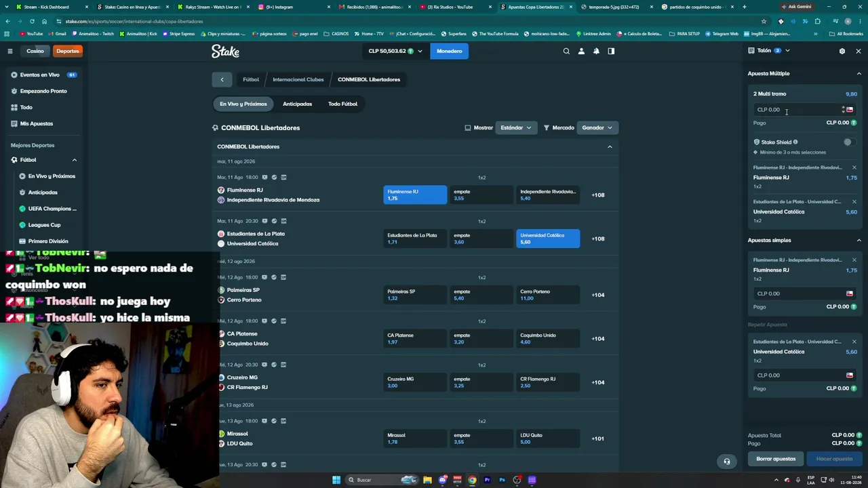
Task: Open the notifications bell
Action: 596,51
